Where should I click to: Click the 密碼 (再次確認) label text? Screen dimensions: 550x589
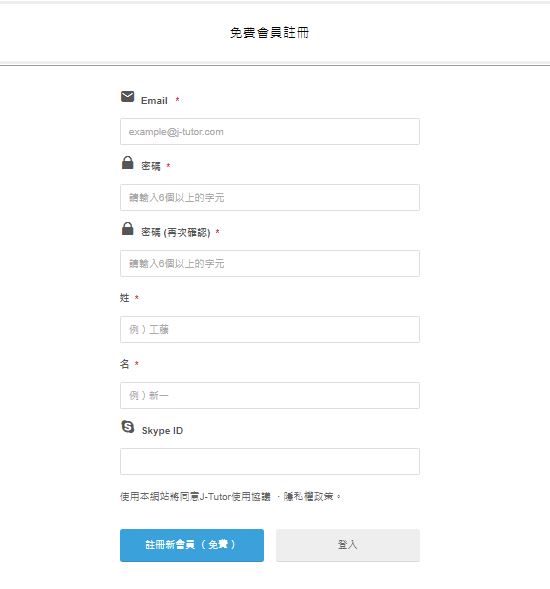pyautogui.click(x=176, y=233)
